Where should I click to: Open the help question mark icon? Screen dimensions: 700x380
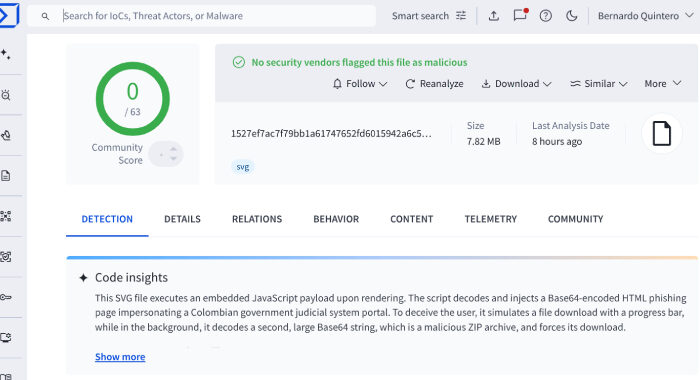pyautogui.click(x=546, y=16)
